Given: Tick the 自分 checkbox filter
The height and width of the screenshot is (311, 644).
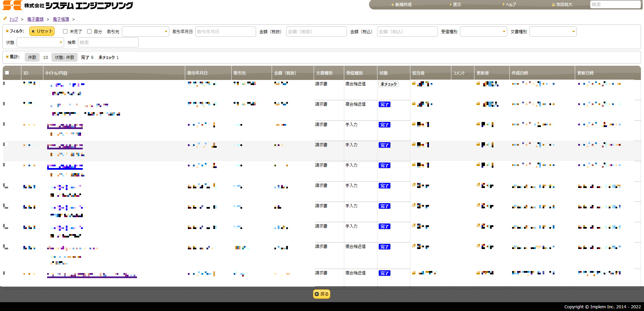Looking at the screenshot, I should coord(90,32).
